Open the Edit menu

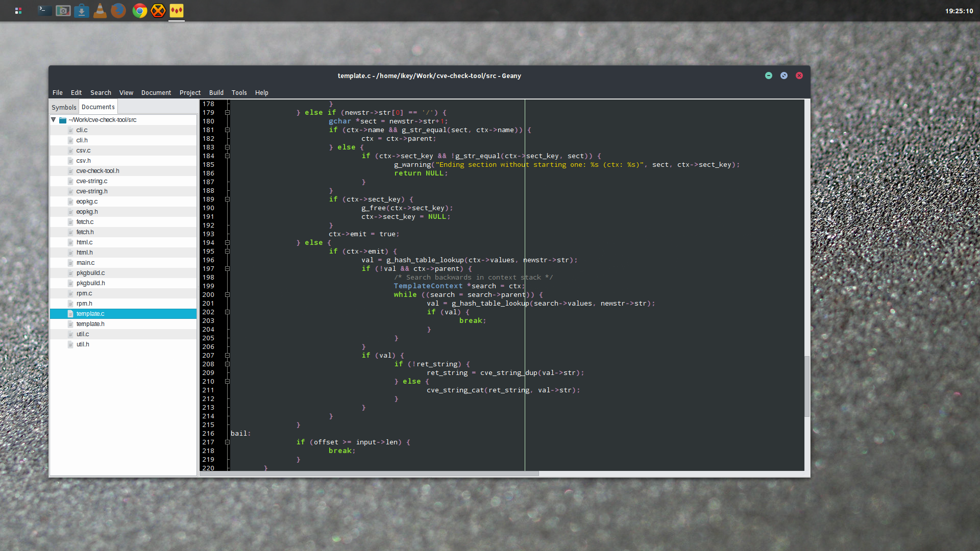click(x=77, y=93)
